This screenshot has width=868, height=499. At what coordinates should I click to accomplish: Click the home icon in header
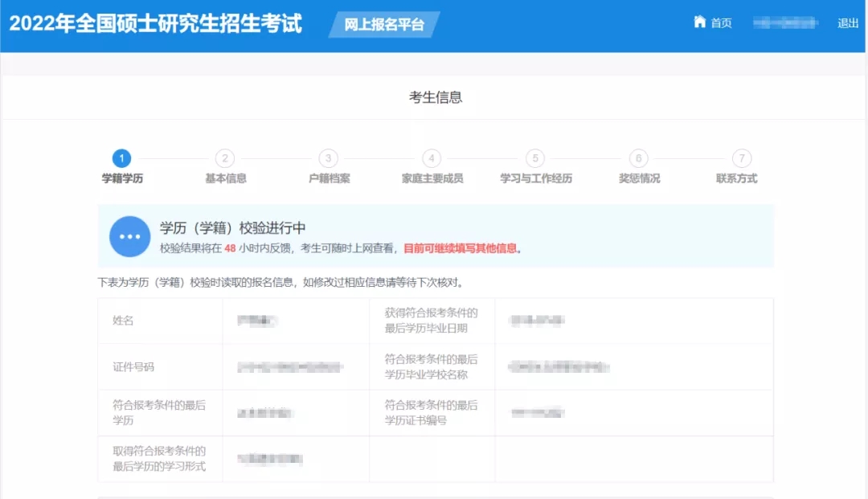[x=700, y=22]
